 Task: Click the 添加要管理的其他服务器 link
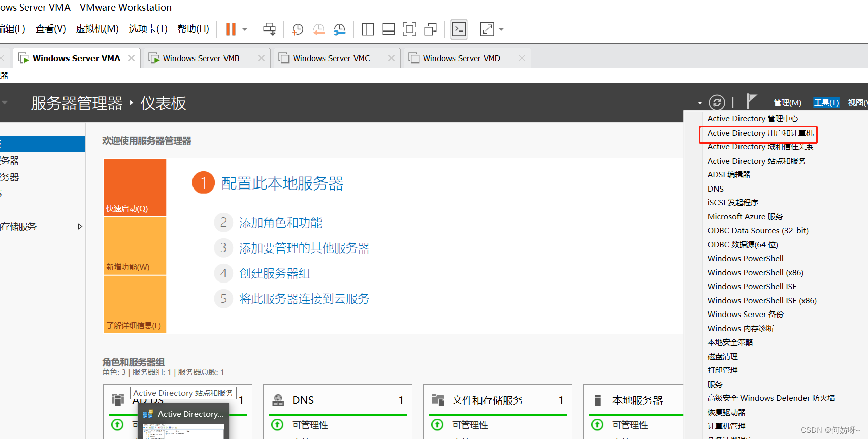point(304,248)
